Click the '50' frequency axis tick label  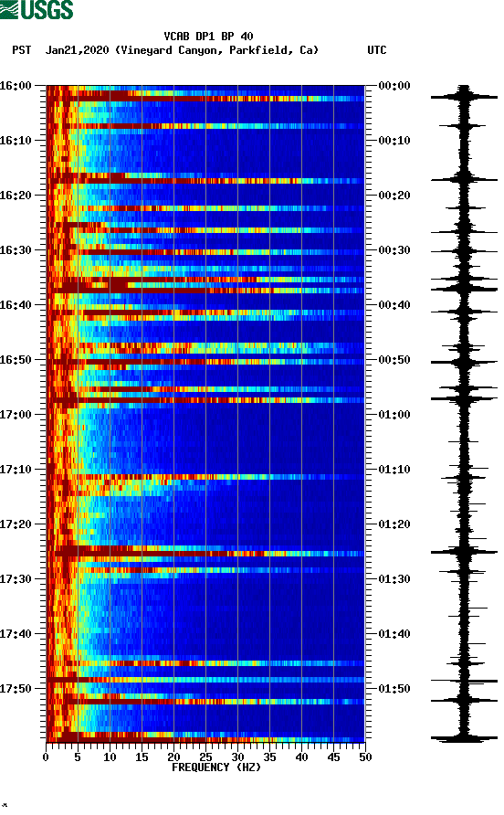365,757
